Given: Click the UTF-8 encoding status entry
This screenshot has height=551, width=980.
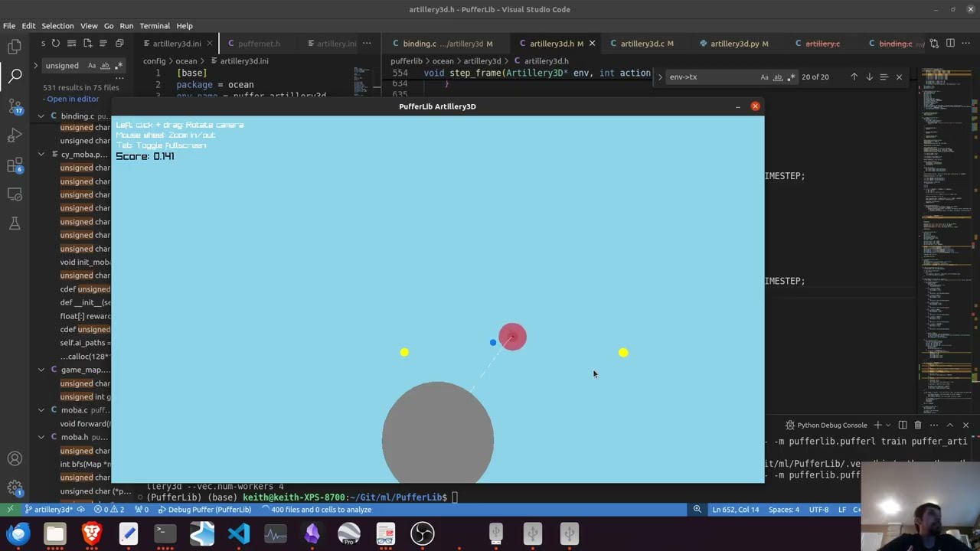Looking at the screenshot, I should 818,510.
